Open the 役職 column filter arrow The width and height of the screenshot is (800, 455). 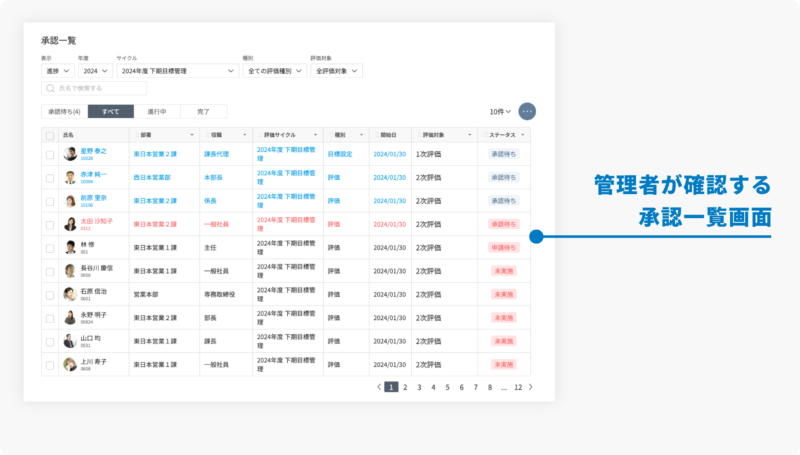(244, 135)
